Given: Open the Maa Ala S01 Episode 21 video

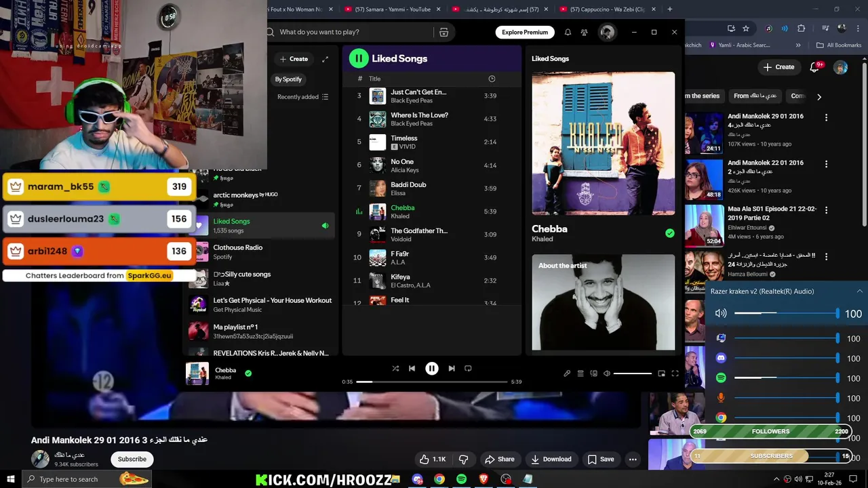Looking at the screenshot, I should coord(772,213).
